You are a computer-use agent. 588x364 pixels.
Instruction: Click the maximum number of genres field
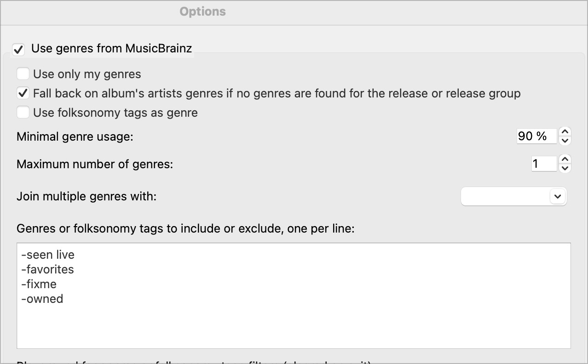(x=543, y=164)
